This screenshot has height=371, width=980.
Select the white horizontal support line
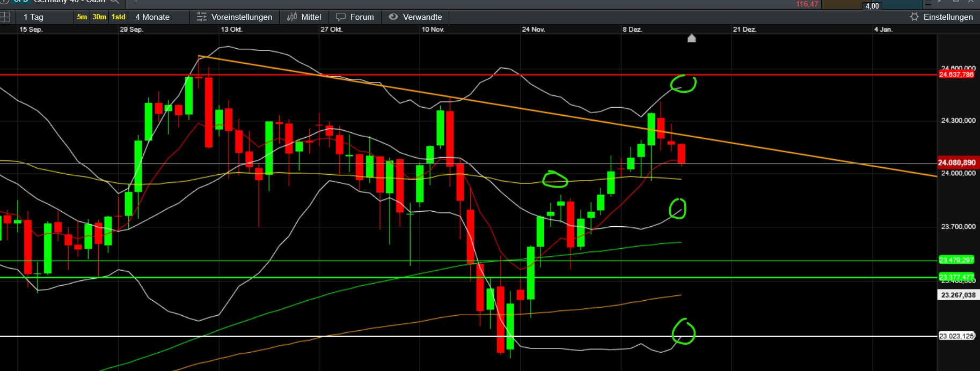pyautogui.click(x=469, y=336)
